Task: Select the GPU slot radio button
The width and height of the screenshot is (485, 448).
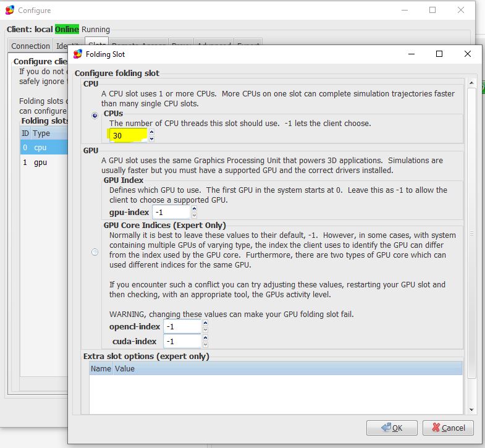Action: point(94,251)
